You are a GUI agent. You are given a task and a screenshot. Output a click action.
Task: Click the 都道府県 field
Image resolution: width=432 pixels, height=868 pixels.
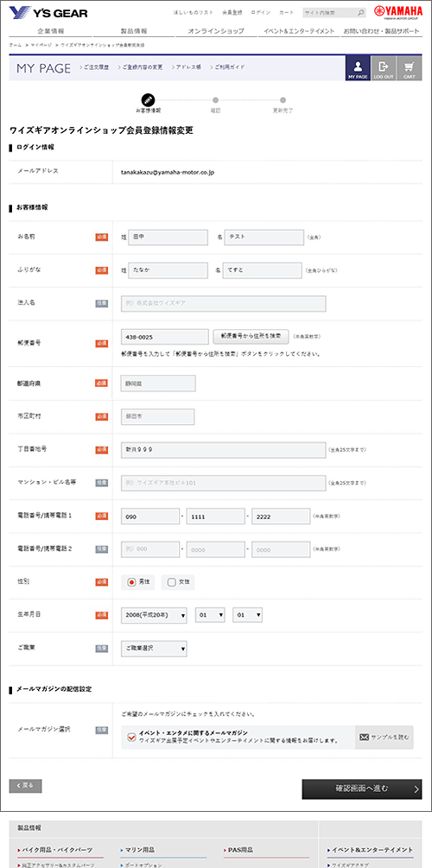point(158,383)
